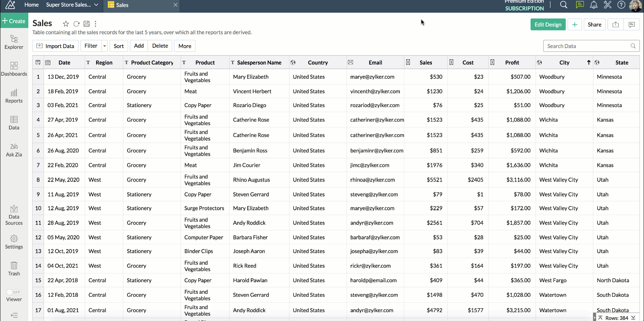Open the Data section in sidebar

(14, 123)
